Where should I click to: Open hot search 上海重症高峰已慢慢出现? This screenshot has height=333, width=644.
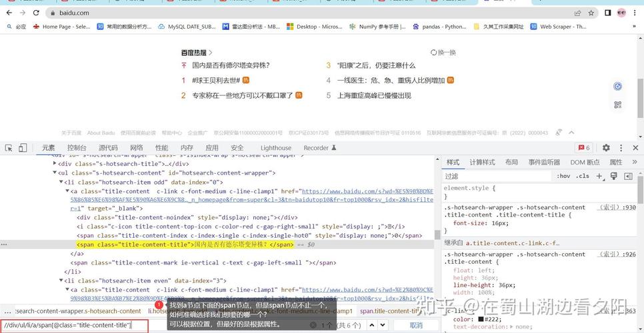374,95
